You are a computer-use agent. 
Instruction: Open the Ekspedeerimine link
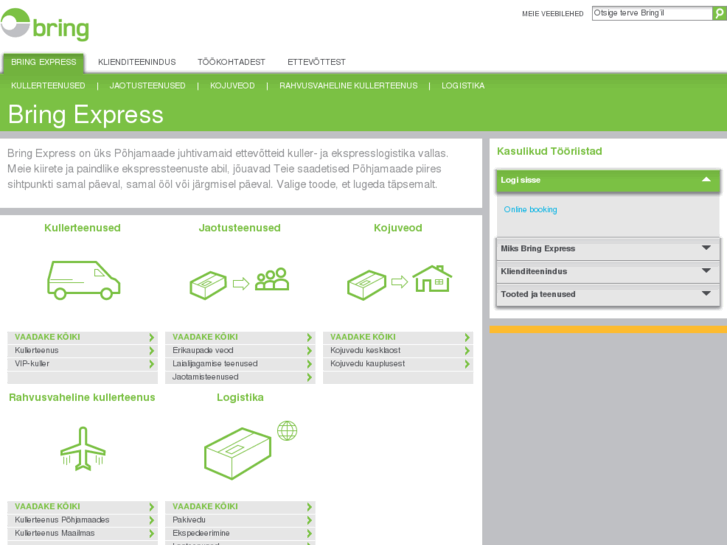coord(201,533)
